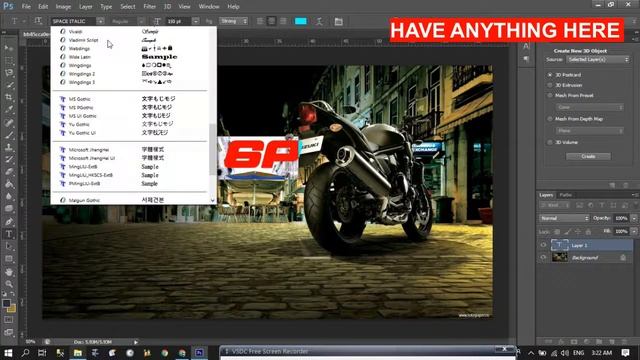640x360 pixels.
Task: Select the Mesh From Depth Map option
Action: (550, 119)
